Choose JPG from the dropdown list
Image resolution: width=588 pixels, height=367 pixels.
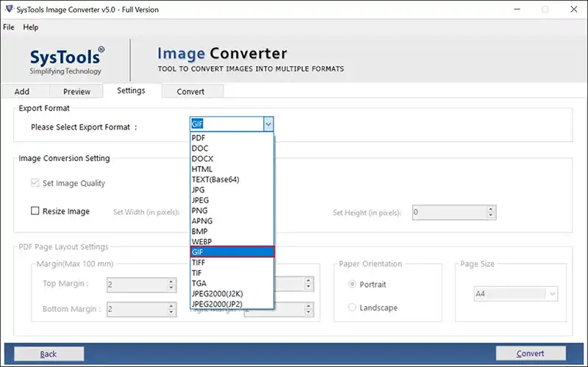[232, 190]
